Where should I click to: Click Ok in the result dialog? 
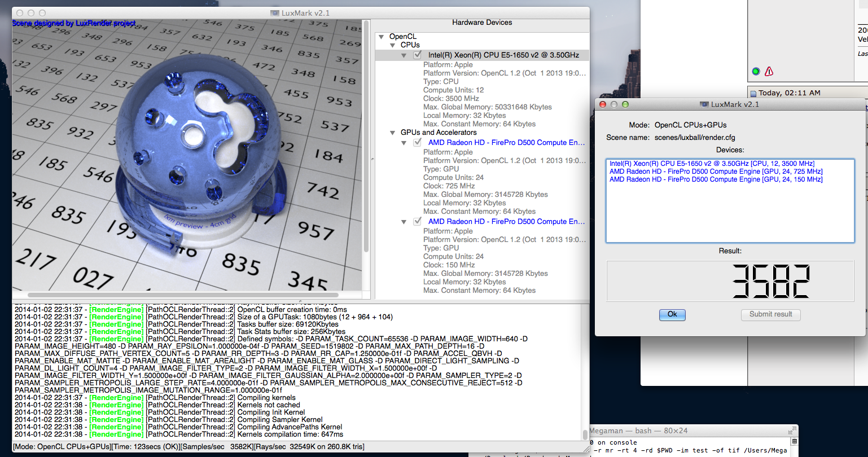coord(672,314)
